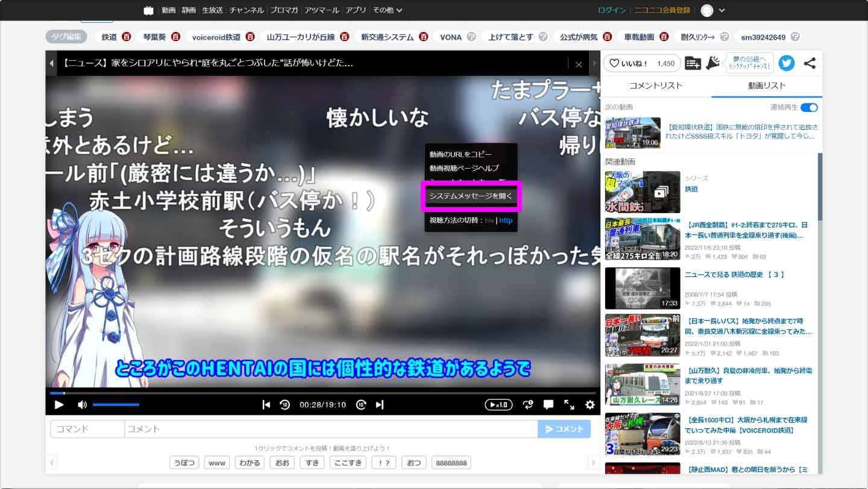Show previous news with left arrow
The height and width of the screenshot is (489, 868).
pyautogui.click(x=51, y=63)
